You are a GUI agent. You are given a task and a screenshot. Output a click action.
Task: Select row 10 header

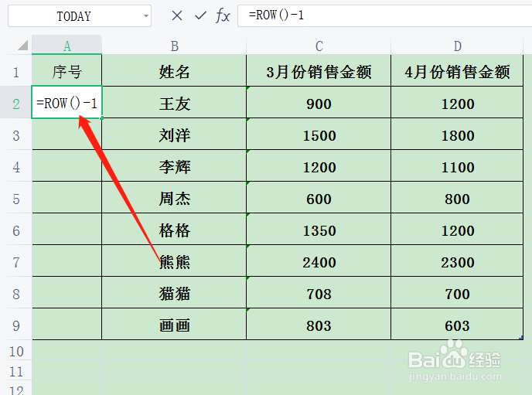click(16, 351)
